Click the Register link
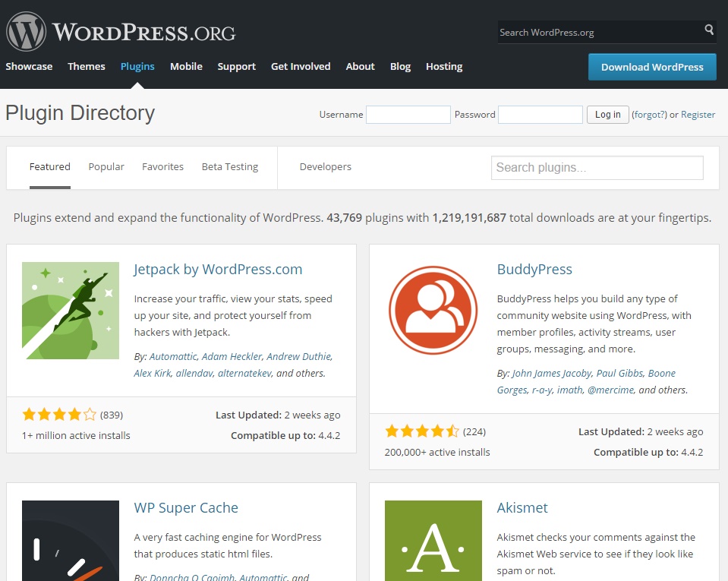Image resolution: width=728 pixels, height=581 pixels. [698, 114]
